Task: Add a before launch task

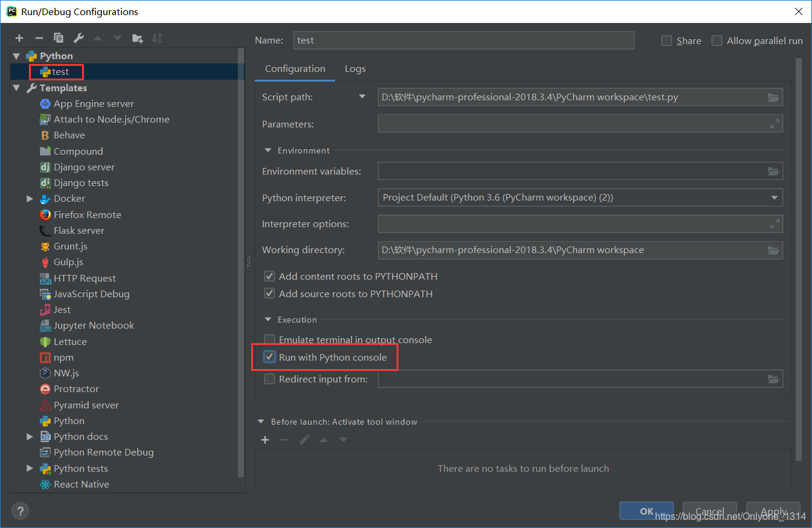Action: click(x=265, y=440)
